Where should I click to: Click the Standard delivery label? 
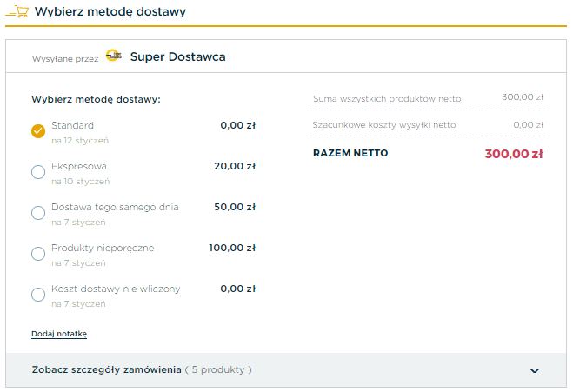pos(72,125)
